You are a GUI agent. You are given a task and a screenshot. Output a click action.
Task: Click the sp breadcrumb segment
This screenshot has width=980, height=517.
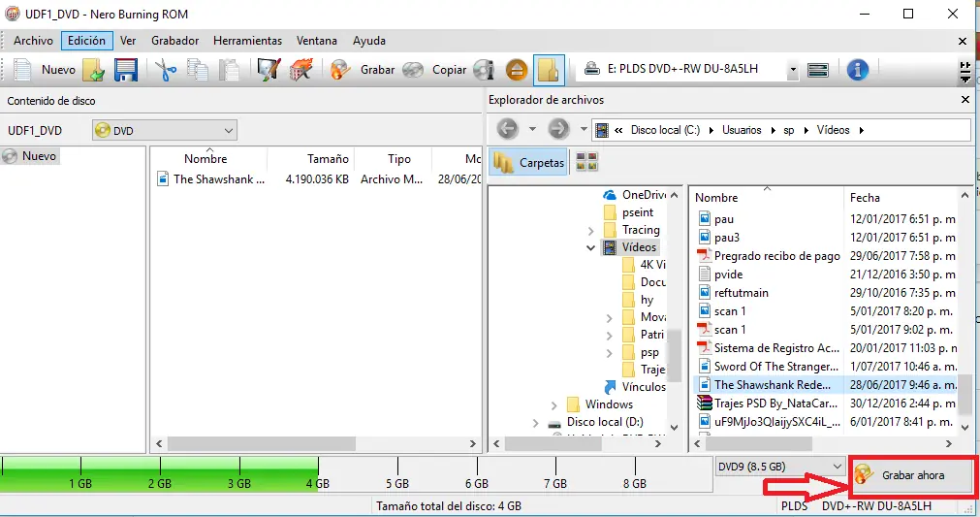tap(789, 130)
